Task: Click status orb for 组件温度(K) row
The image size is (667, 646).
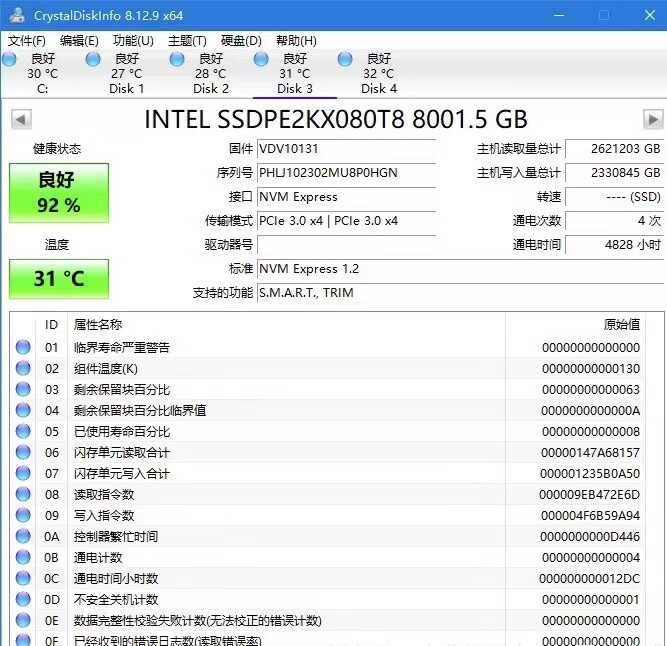Action: [x=23, y=368]
